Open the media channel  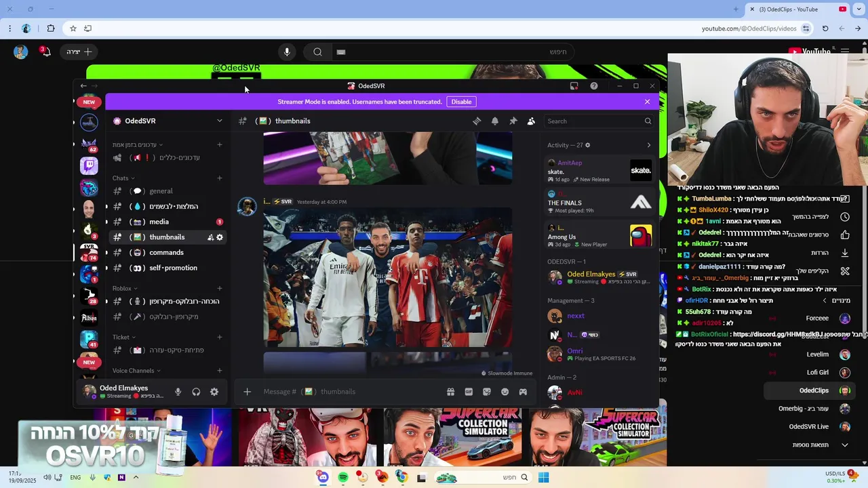167,222
